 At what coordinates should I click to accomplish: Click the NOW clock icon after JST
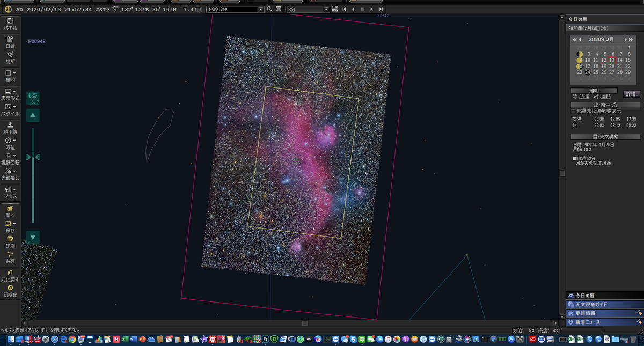coord(114,9)
